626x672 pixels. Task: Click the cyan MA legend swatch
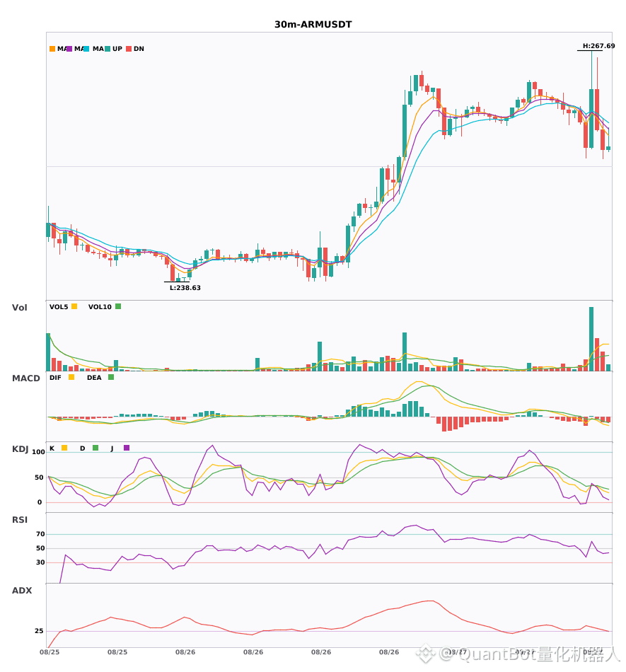[86, 49]
